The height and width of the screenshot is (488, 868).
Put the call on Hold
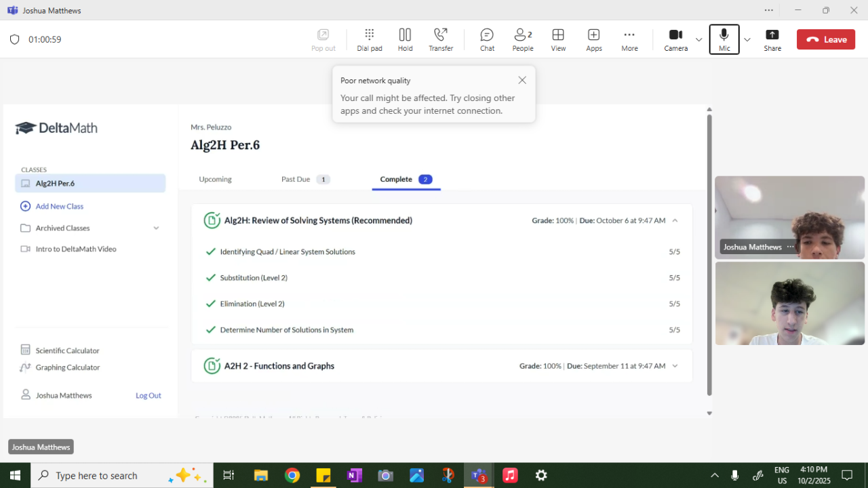click(405, 39)
